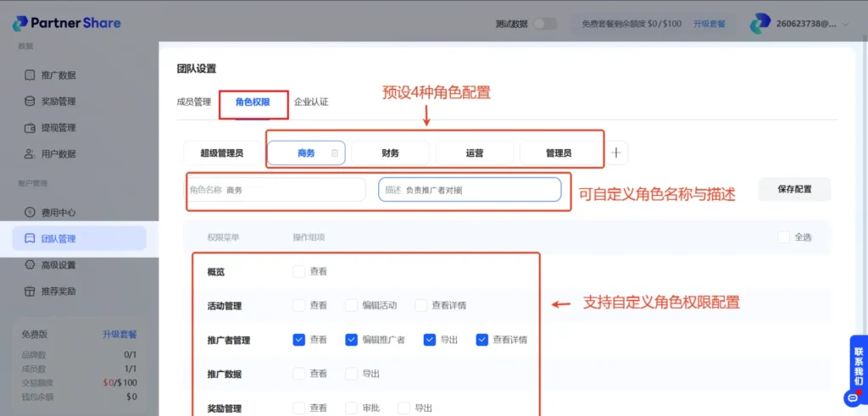Uncheck 编辑推广者 permission checkbox
This screenshot has width=868, height=416.
(x=351, y=340)
